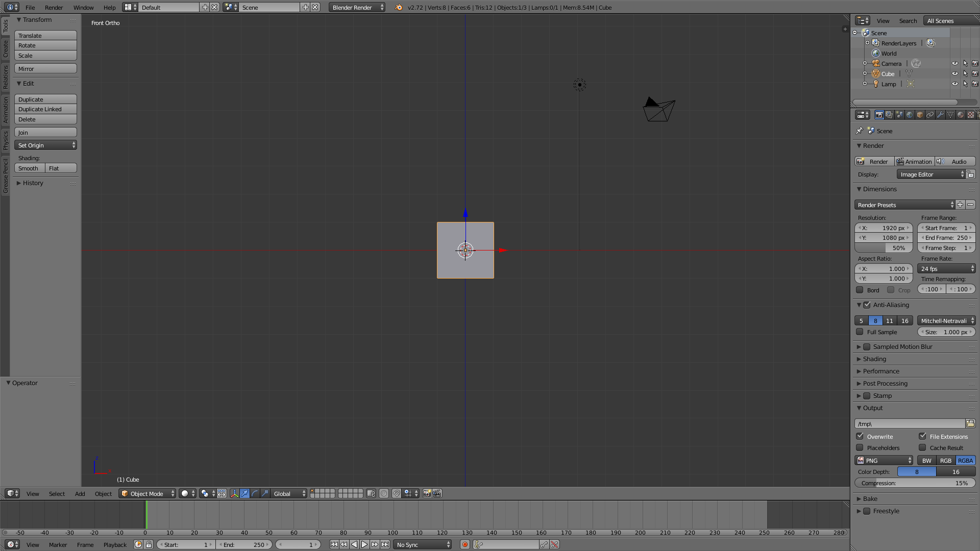Open the Object constraints chain-link tab
Viewport: 980px width, 551px height.
tap(930, 115)
